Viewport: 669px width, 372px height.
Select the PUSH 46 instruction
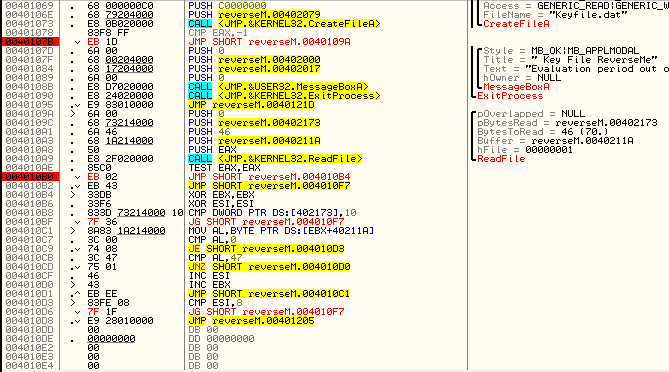coord(209,132)
